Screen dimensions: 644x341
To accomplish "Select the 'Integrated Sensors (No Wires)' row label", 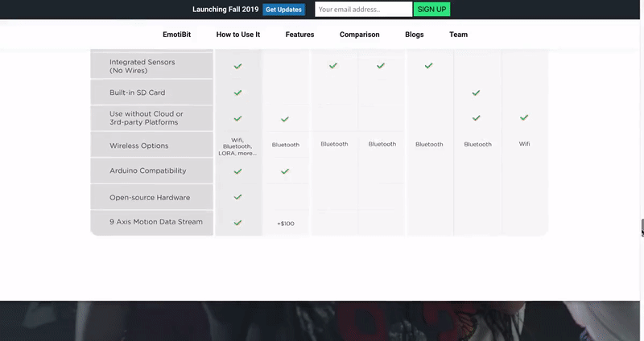I will point(142,66).
